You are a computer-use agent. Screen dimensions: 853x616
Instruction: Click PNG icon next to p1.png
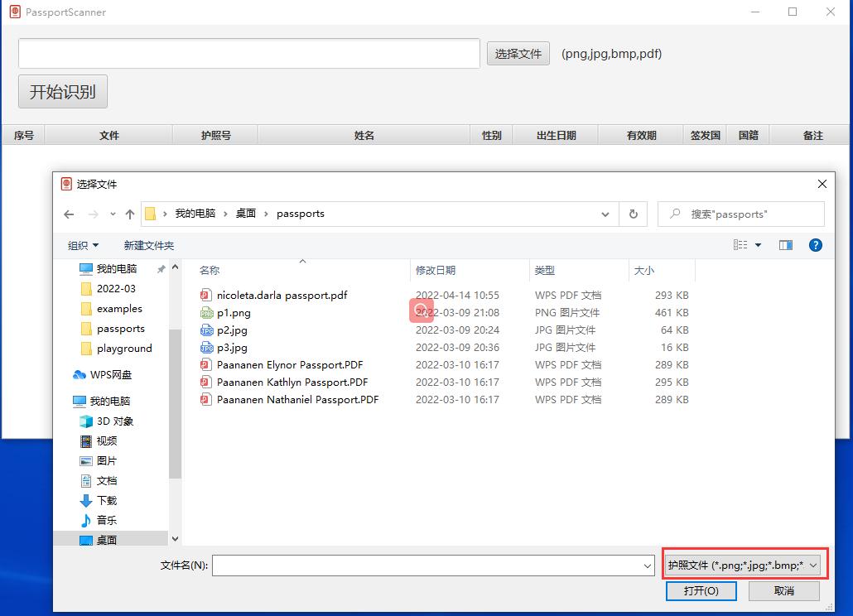pos(206,313)
